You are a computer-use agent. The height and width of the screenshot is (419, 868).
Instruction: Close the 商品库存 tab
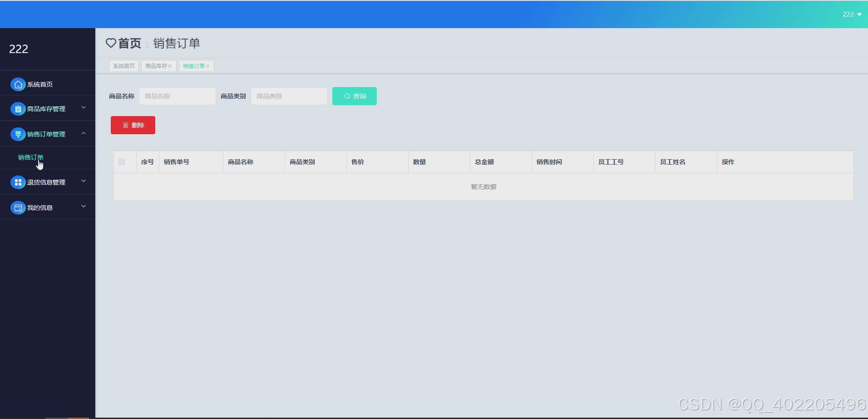(x=171, y=66)
